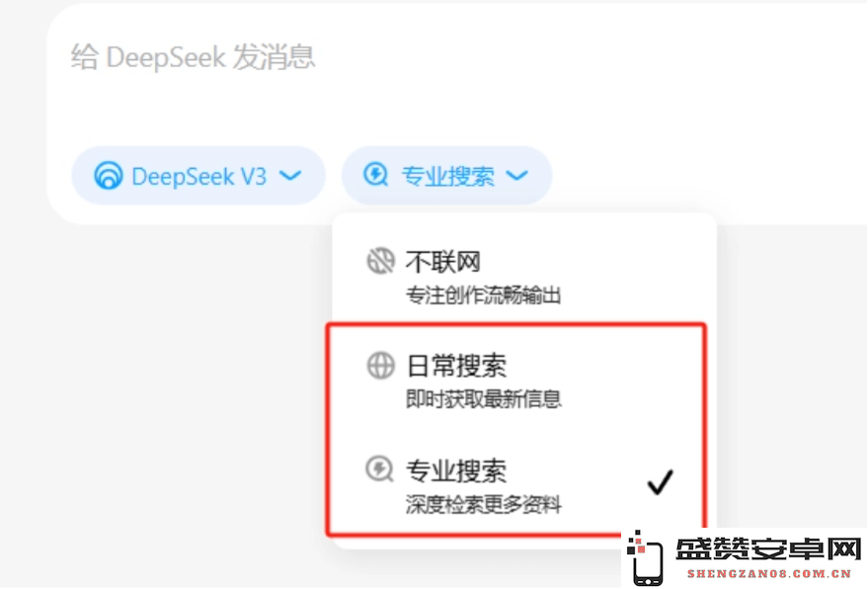
Task: Click the crossed-out globe icon for 不联网
Action: pos(380,261)
